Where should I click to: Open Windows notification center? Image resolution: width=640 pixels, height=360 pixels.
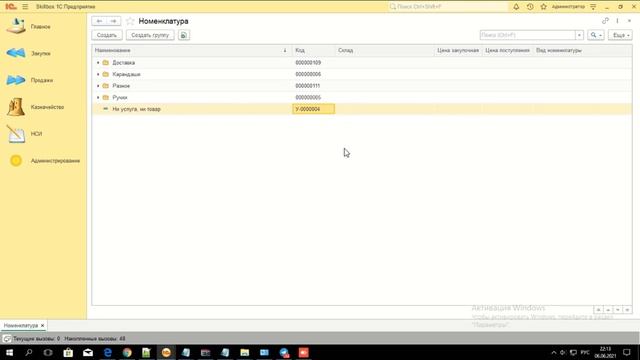[627, 353]
